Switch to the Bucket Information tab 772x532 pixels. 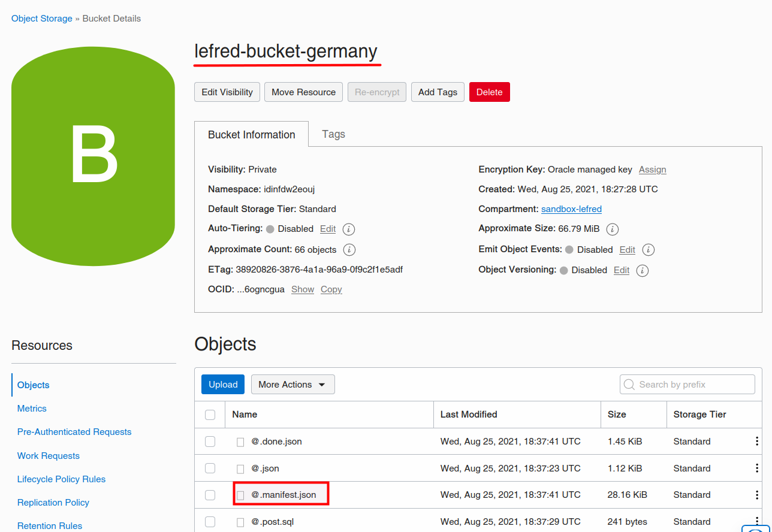[252, 135]
